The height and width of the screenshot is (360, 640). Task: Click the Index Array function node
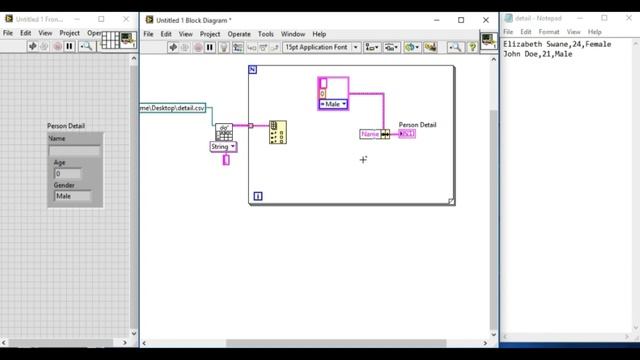coord(278,132)
